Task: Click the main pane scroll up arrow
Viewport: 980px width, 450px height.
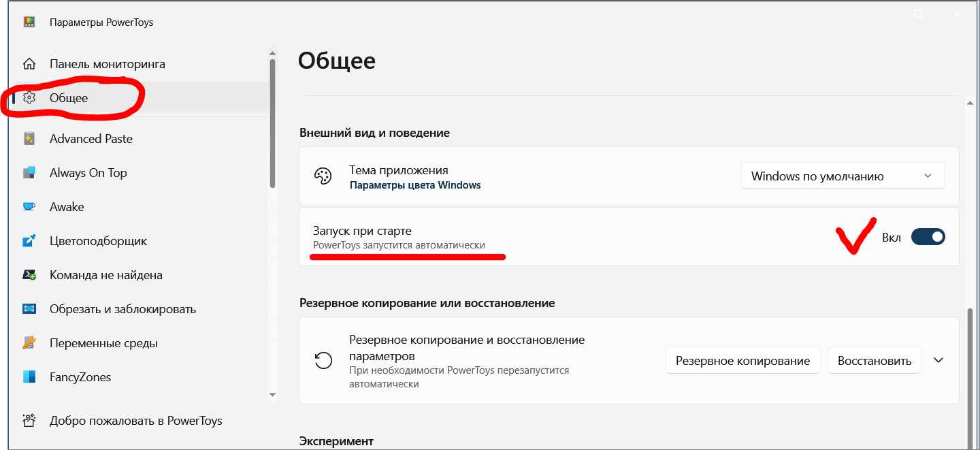Action: (x=970, y=102)
